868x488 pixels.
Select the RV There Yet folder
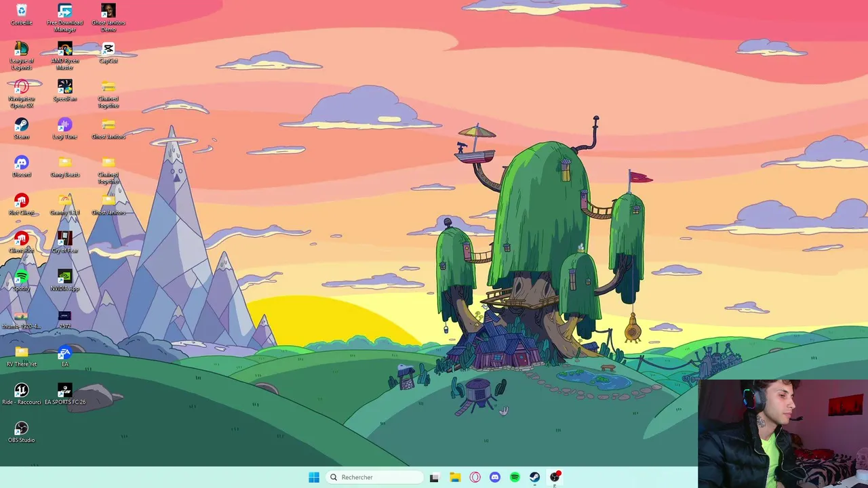click(x=22, y=356)
